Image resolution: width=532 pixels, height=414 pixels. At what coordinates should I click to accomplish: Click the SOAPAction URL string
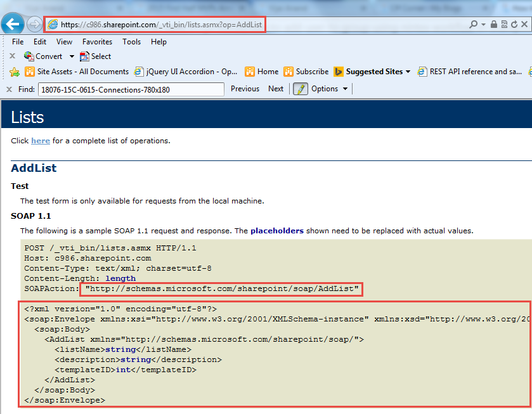click(x=221, y=288)
